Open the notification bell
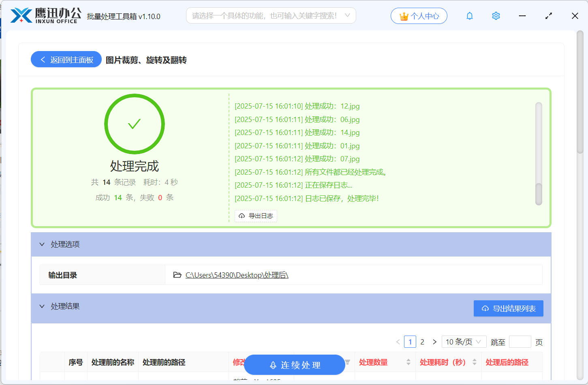The width and height of the screenshot is (588, 385). [470, 16]
